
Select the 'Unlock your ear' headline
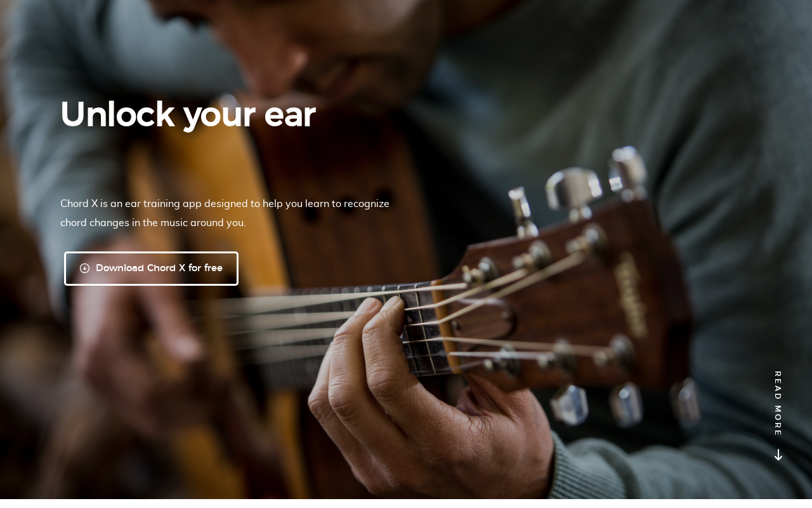(188, 115)
